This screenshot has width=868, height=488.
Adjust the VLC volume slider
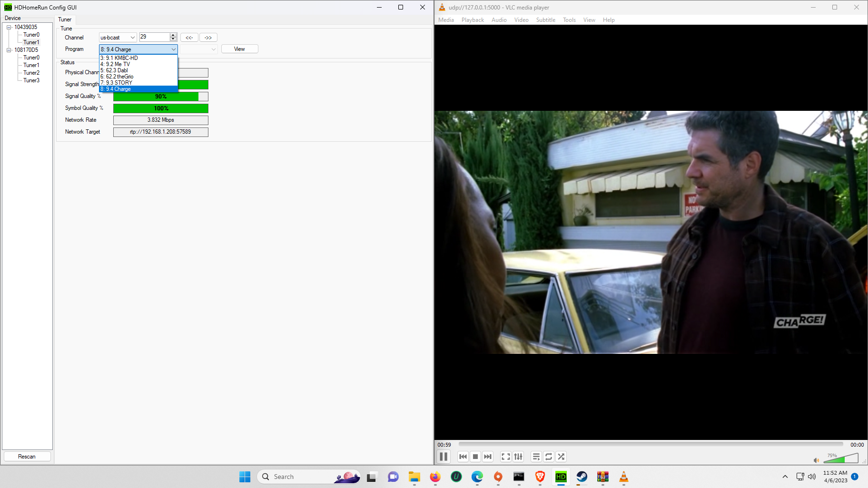tap(841, 458)
